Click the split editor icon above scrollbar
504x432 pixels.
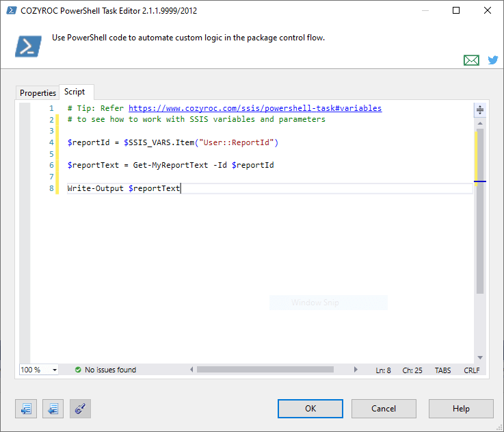click(x=480, y=110)
